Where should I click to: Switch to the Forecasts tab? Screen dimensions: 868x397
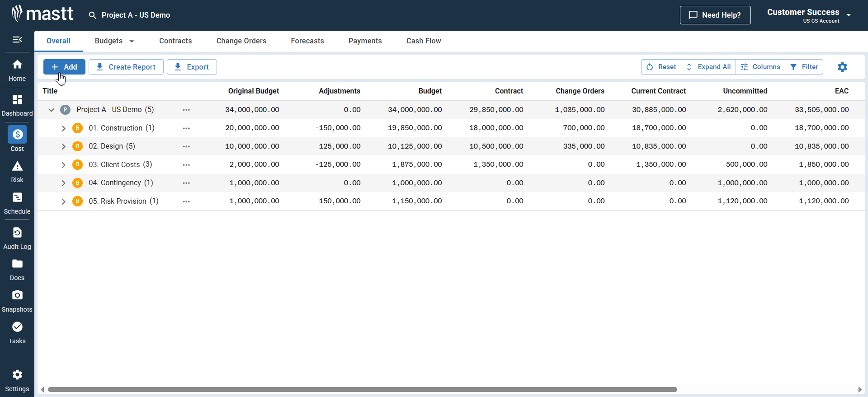coord(307,41)
